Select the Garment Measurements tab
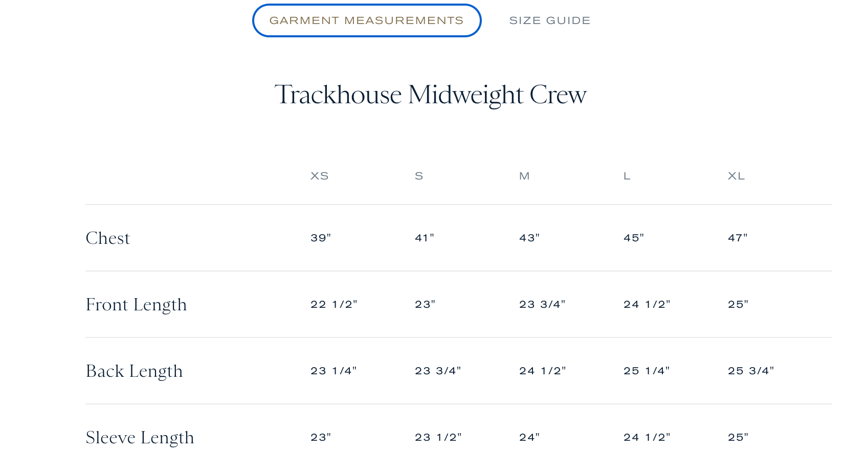Screen dimensions: 868x474 point(366,20)
